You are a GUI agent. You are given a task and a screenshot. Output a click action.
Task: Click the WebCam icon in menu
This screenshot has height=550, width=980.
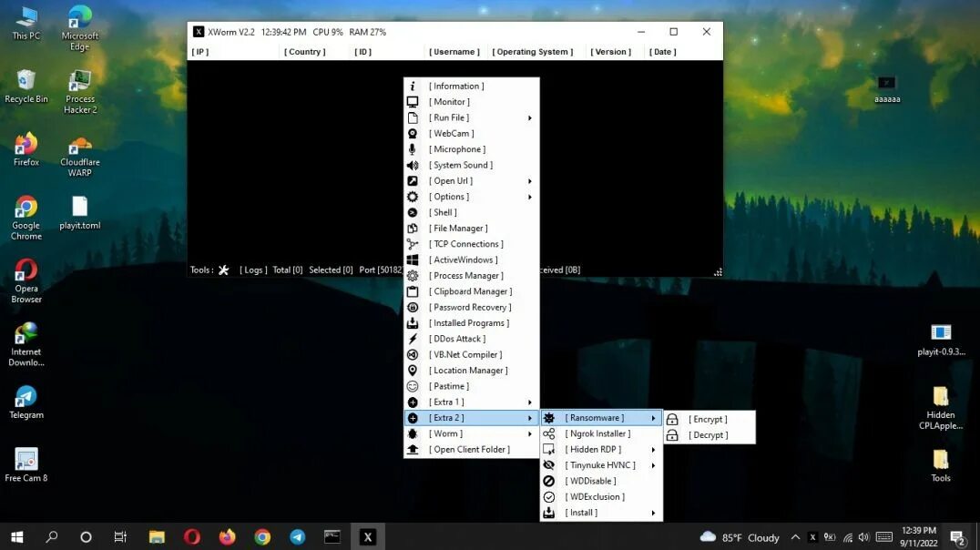[413, 134]
